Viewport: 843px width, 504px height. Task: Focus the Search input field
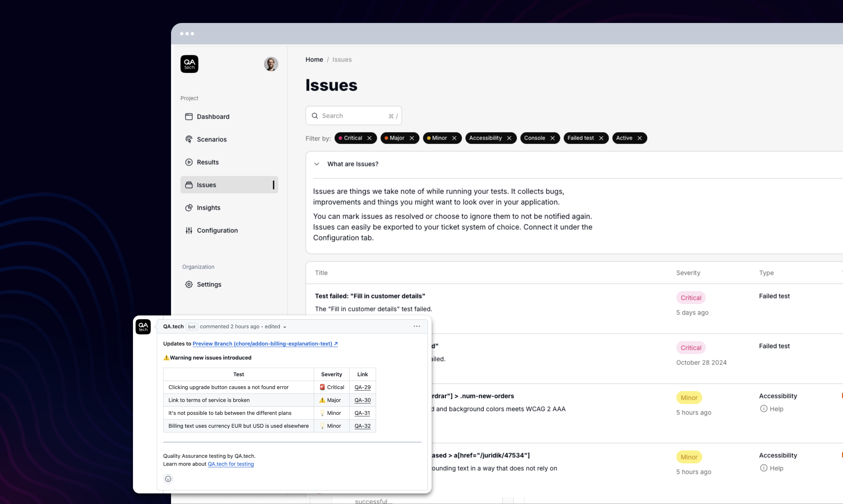[x=354, y=115]
